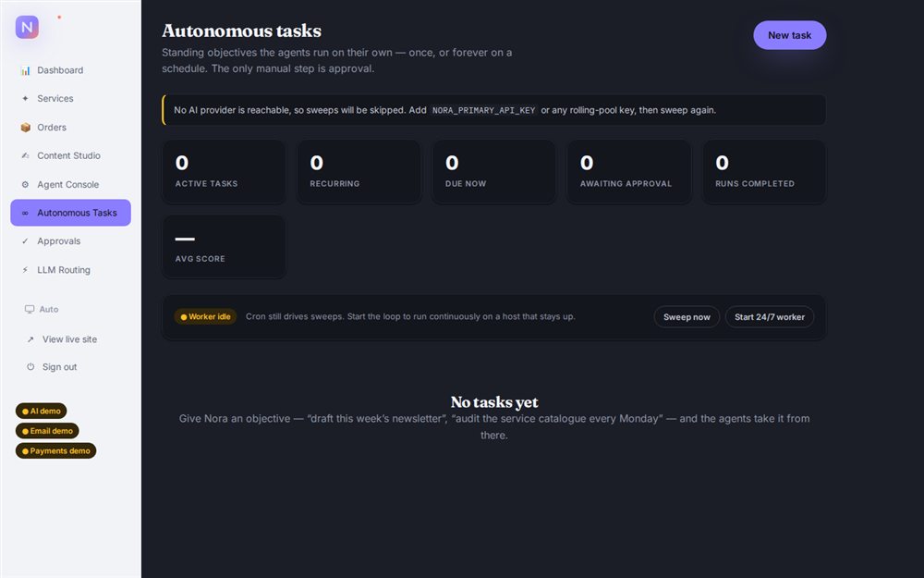924x578 pixels.
Task: Click the Payments demo badge
Action: 56,451
